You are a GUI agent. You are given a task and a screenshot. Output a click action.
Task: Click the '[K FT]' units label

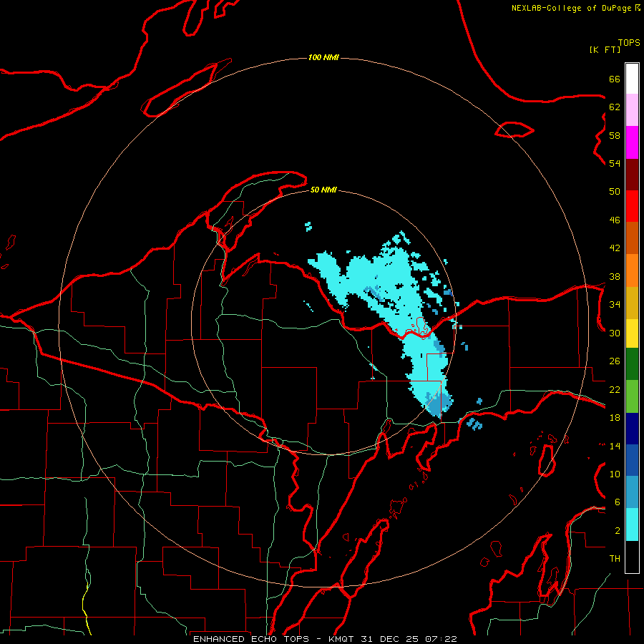click(x=605, y=49)
